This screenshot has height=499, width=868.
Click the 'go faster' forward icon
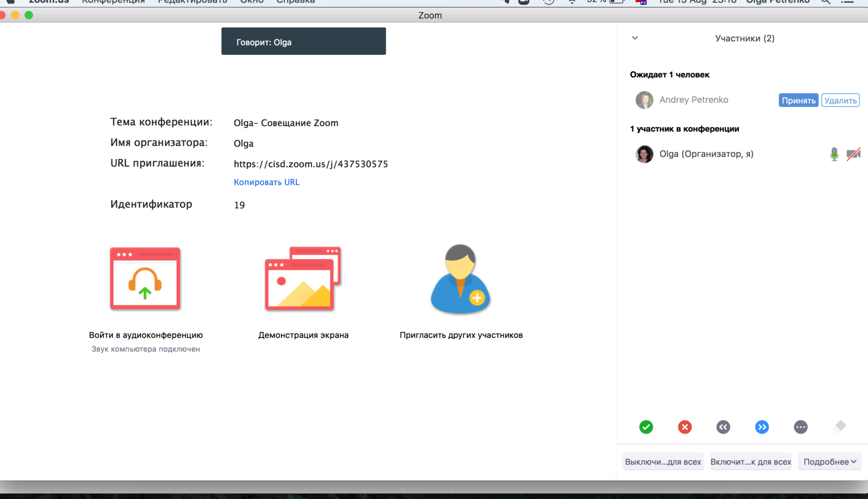tap(762, 427)
